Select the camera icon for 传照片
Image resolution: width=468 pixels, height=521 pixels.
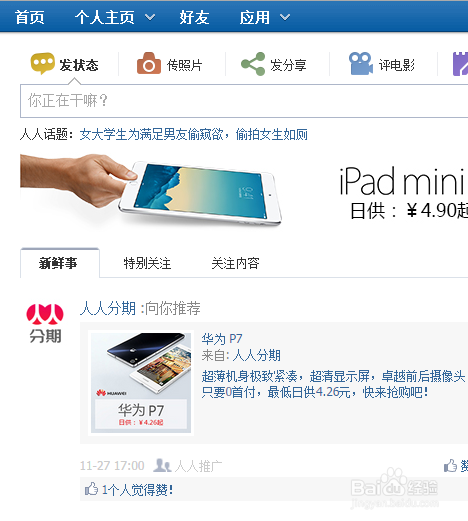tap(149, 63)
